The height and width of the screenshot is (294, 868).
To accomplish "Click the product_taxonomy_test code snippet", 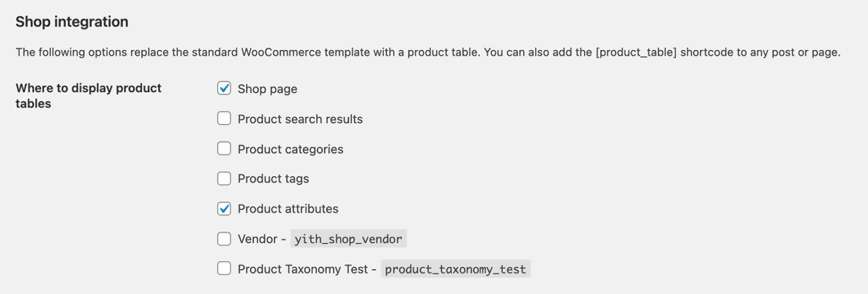I will click(x=455, y=269).
